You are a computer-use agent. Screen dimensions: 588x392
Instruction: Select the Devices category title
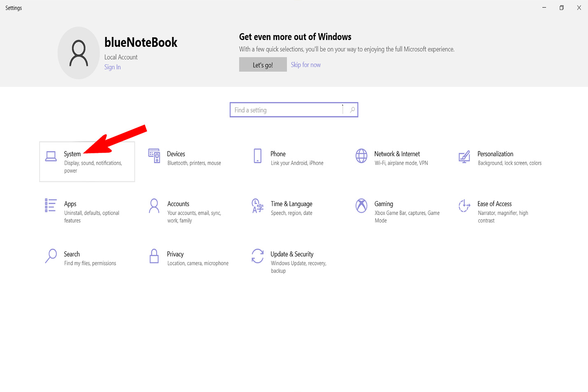(x=176, y=154)
